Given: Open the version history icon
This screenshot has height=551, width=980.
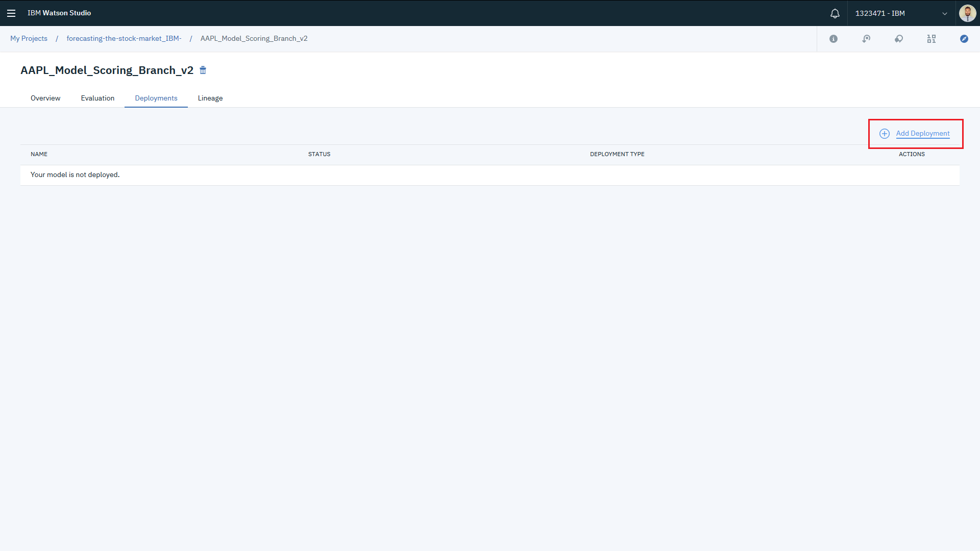Looking at the screenshot, I should 866,39.
